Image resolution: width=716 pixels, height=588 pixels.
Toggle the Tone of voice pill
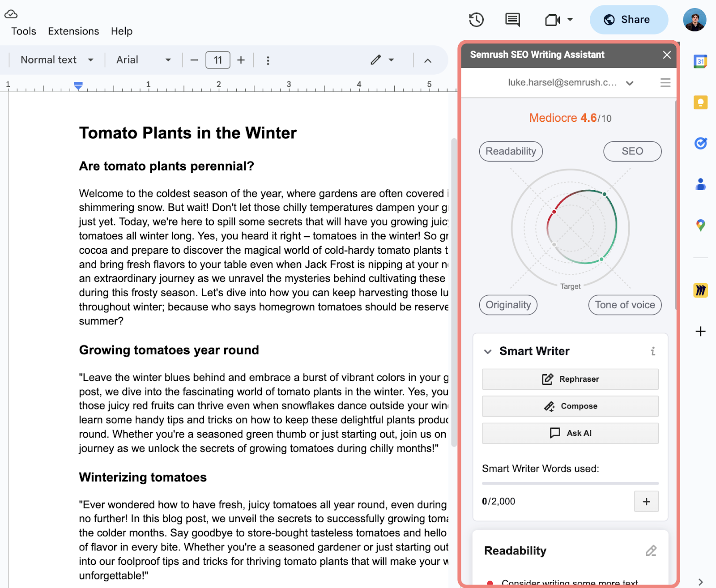click(x=625, y=305)
